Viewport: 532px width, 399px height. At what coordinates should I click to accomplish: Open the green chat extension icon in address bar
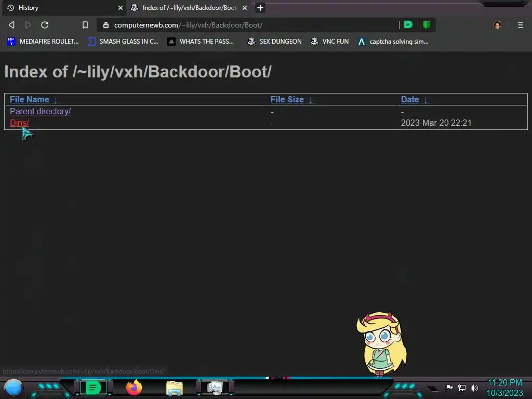click(408, 24)
